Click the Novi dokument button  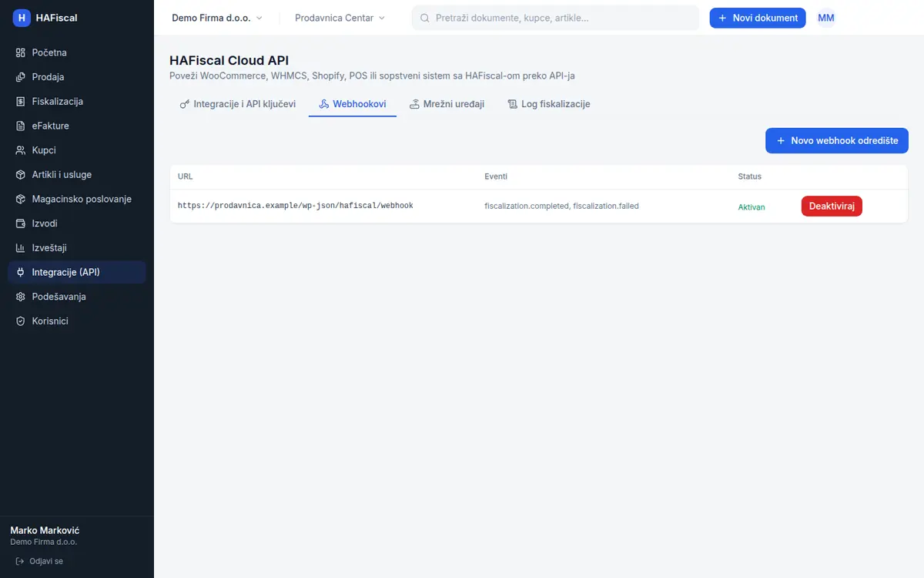pyautogui.click(x=758, y=18)
